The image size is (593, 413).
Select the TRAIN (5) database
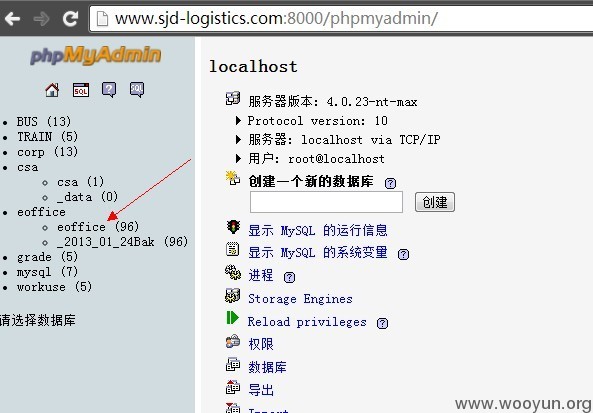pos(47,137)
